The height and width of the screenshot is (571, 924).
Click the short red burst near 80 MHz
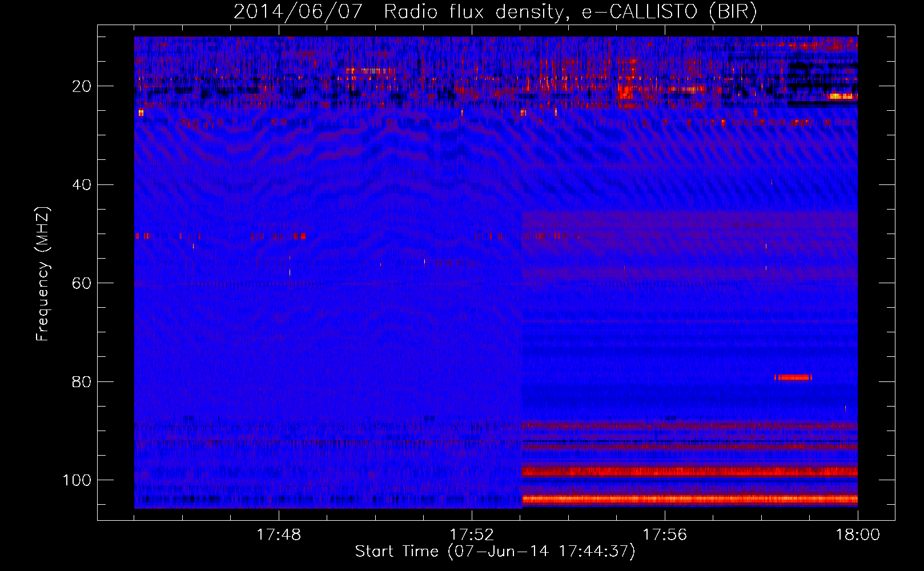click(793, 377)
